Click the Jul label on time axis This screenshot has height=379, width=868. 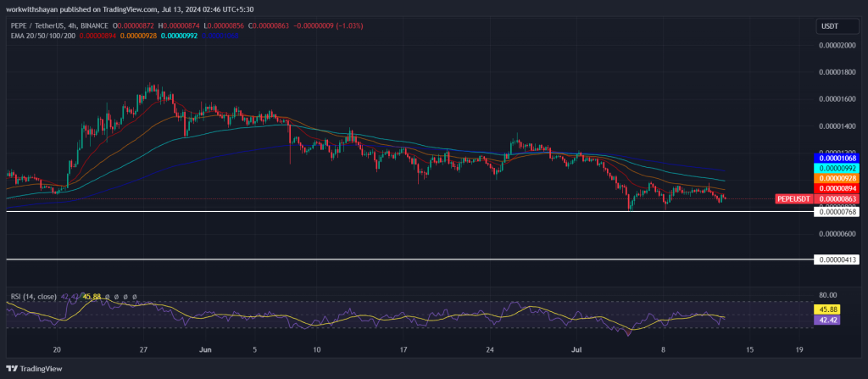pos(576,350)
